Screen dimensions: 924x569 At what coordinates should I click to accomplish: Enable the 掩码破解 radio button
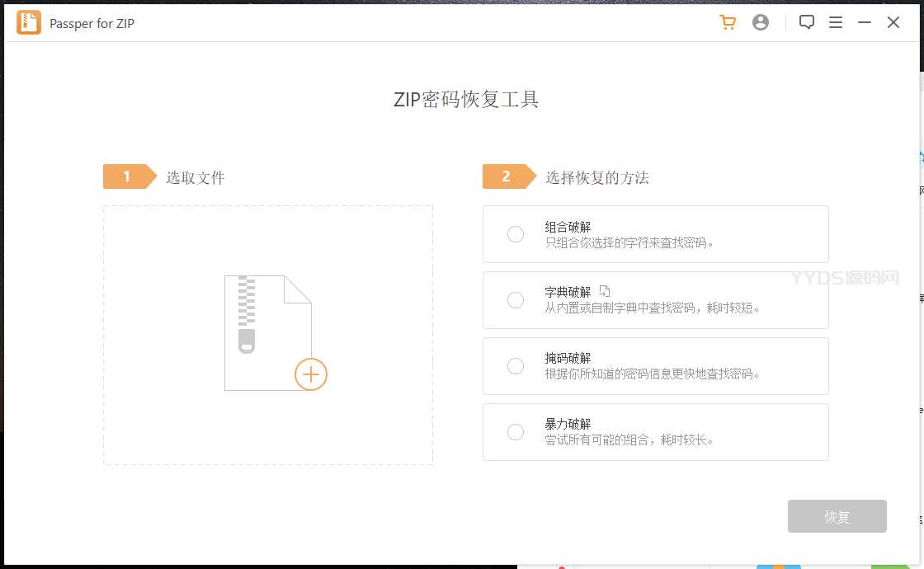[x=516, y=366]
